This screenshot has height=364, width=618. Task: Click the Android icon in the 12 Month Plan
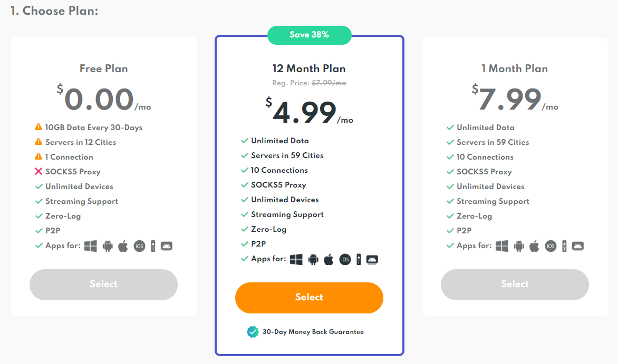(313, 259)
